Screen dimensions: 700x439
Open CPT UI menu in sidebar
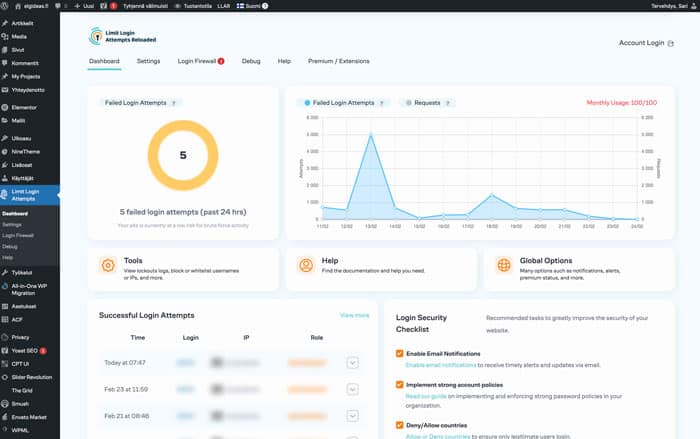point(20,364)
